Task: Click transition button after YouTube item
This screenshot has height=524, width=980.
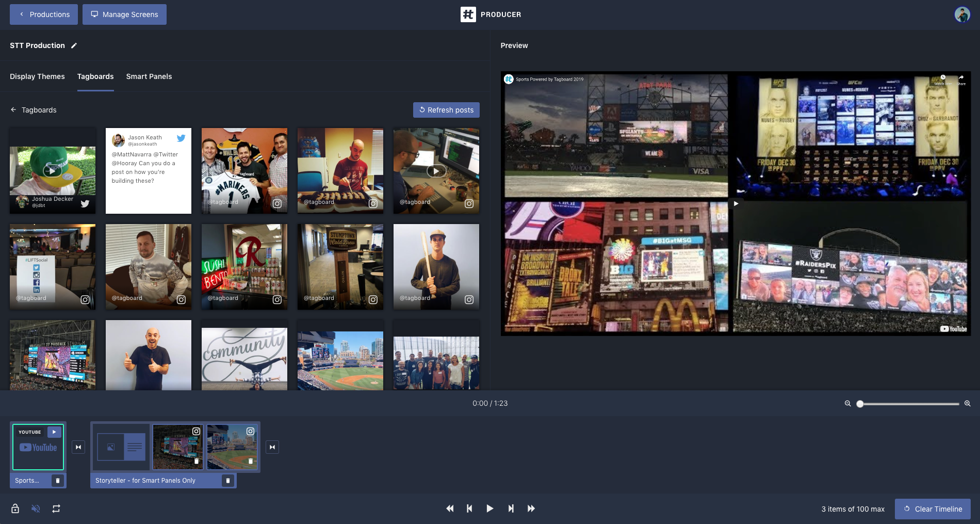Action: 78,447
